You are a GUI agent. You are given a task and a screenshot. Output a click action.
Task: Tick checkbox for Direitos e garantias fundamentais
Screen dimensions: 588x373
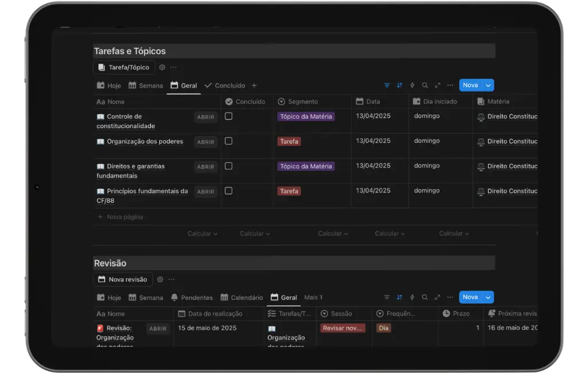click(229, 166)
